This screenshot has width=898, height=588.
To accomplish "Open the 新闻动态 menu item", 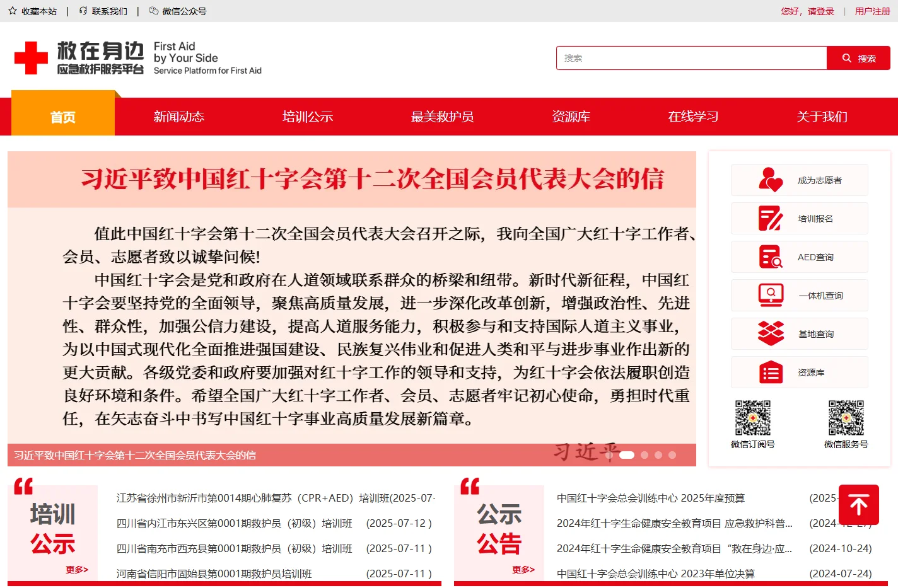I will pyautogui.click(x=179, y=117).
